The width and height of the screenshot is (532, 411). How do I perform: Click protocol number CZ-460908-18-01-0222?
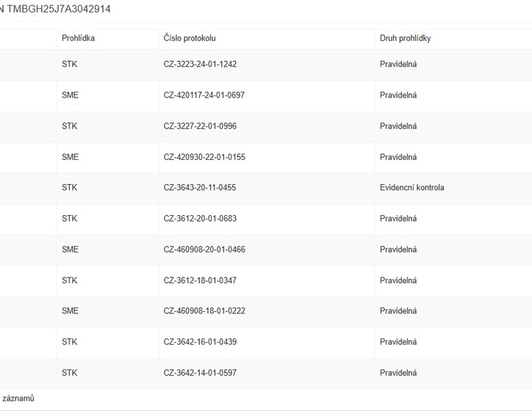pos(204,311)
